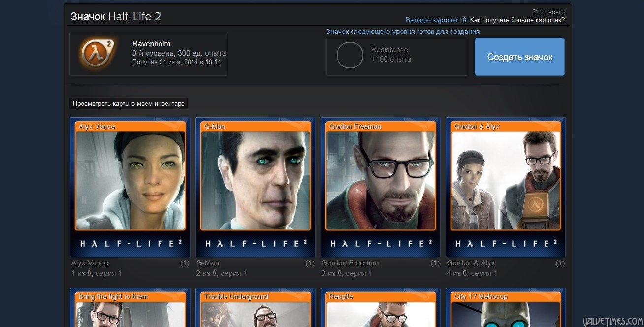Viewport: 644px width, 327px height.
Task: Click the empty Resistance next-level badge circle
Action: pyautogui.click(x=350, y=55)
